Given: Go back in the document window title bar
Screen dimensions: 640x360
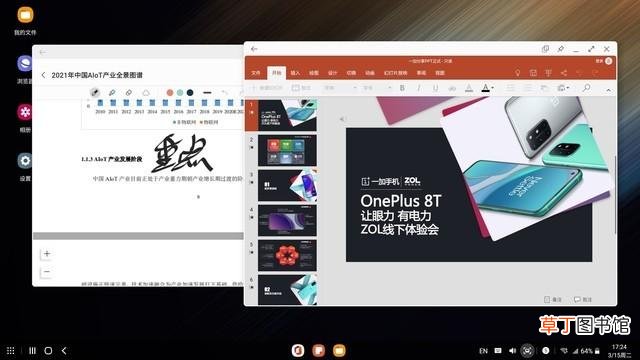Looking at the screenshot, I should click(x=43, y=52).
